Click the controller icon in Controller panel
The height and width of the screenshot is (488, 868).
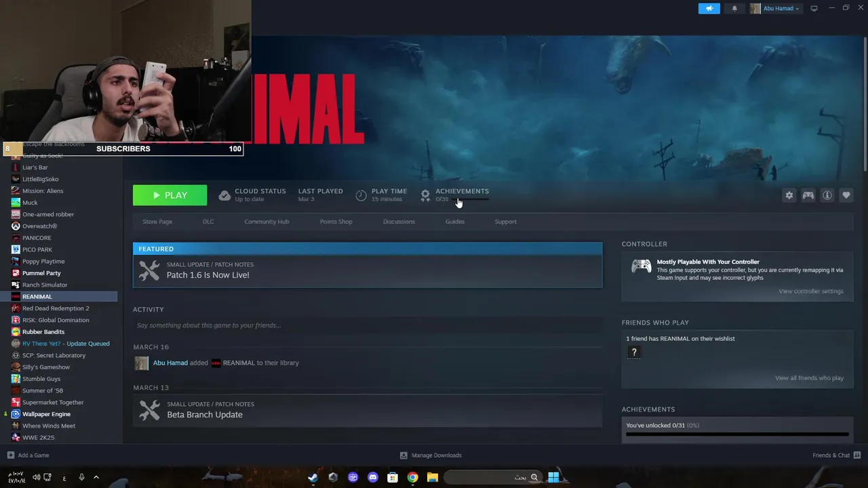(641, 266)
